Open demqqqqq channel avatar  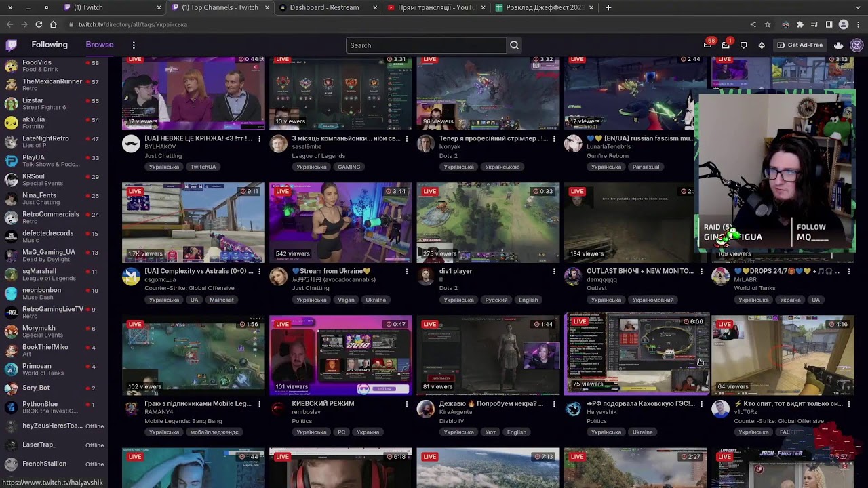coord(574,277)
